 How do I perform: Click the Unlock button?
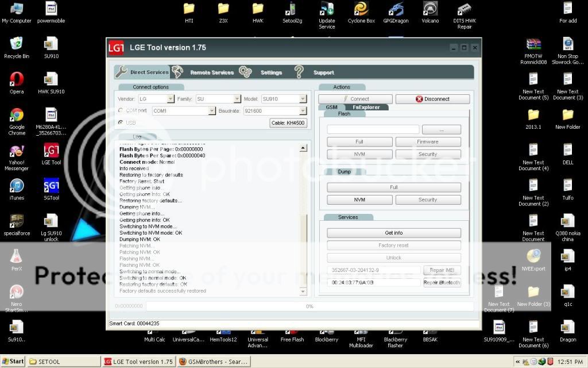(x=394, y=258)
